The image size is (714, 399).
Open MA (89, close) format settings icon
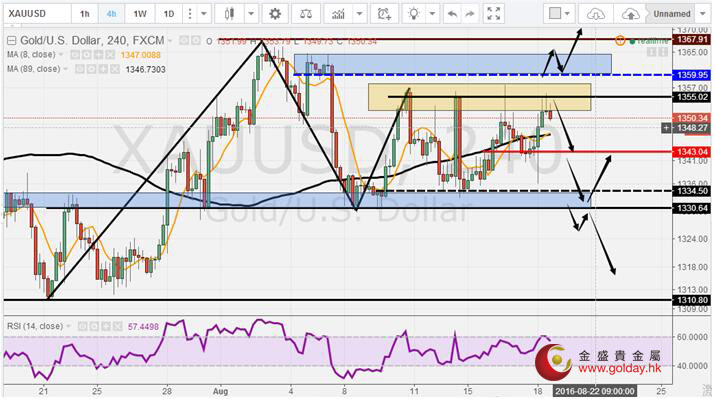91,69
